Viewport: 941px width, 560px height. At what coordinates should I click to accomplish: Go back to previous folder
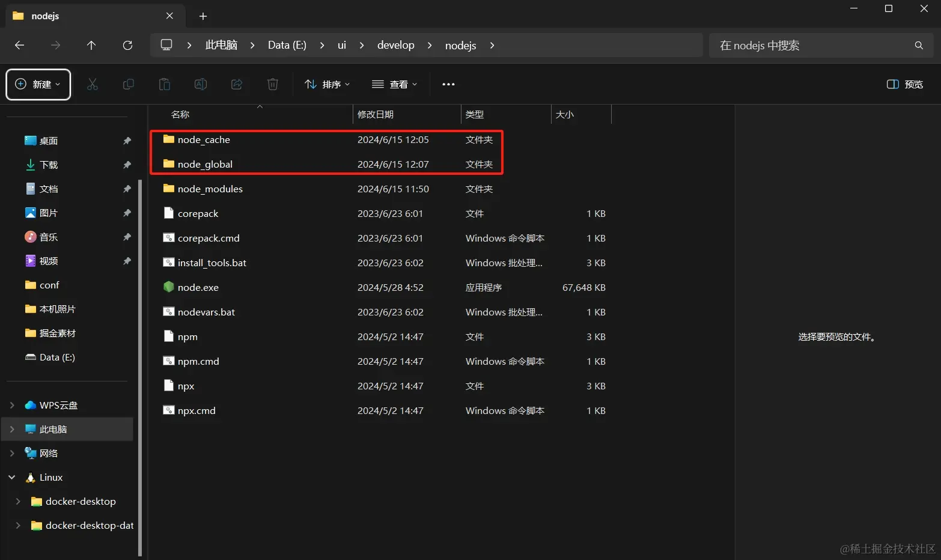19,45
